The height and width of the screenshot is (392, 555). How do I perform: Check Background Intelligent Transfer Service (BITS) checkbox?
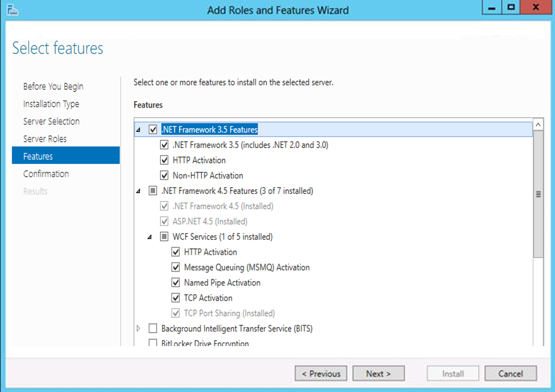[153, 328]
